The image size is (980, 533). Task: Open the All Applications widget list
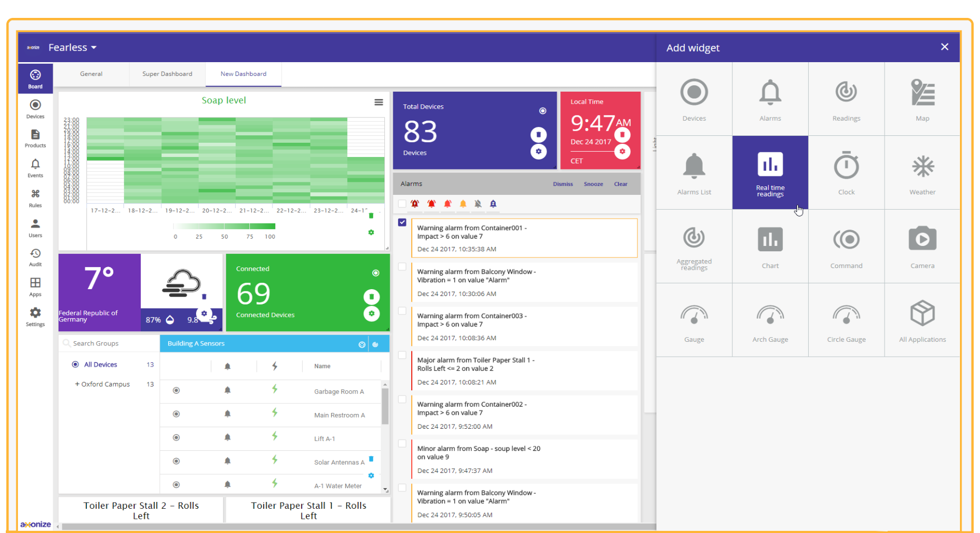coord(922,320)
